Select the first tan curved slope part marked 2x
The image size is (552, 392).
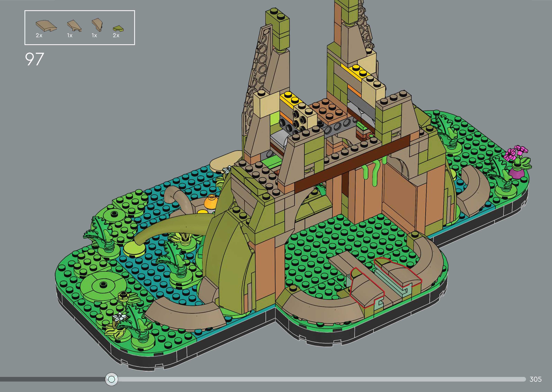click(x=46, y=26)
